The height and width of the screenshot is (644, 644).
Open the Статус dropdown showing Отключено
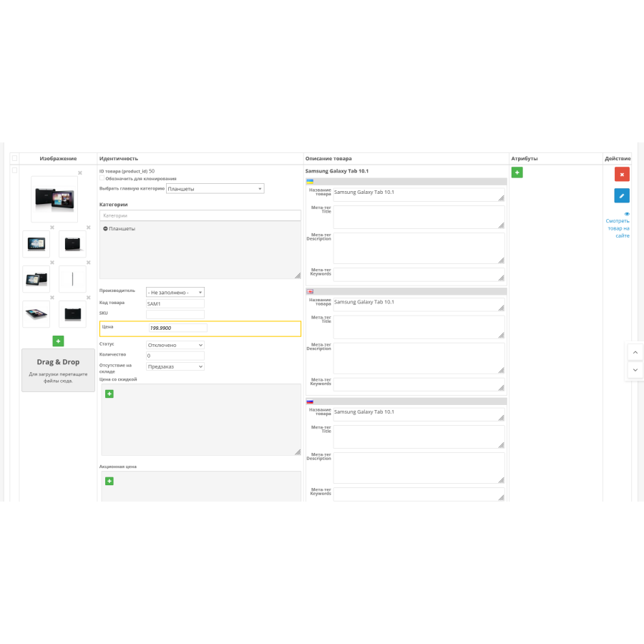pyautogui.click(x=175, y=345)
